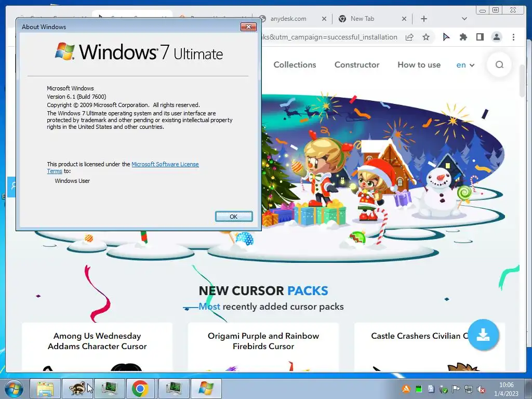Click the page's vertical scrollbar thumb
This screenshot has height=399, width=532.
pyautogui.click(x=522, y=81)
